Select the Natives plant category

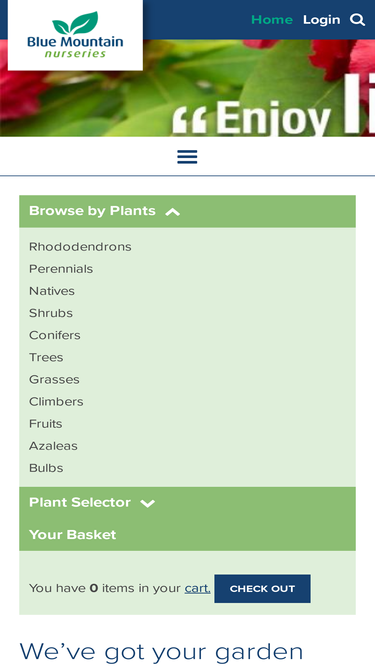coord(52,291)
